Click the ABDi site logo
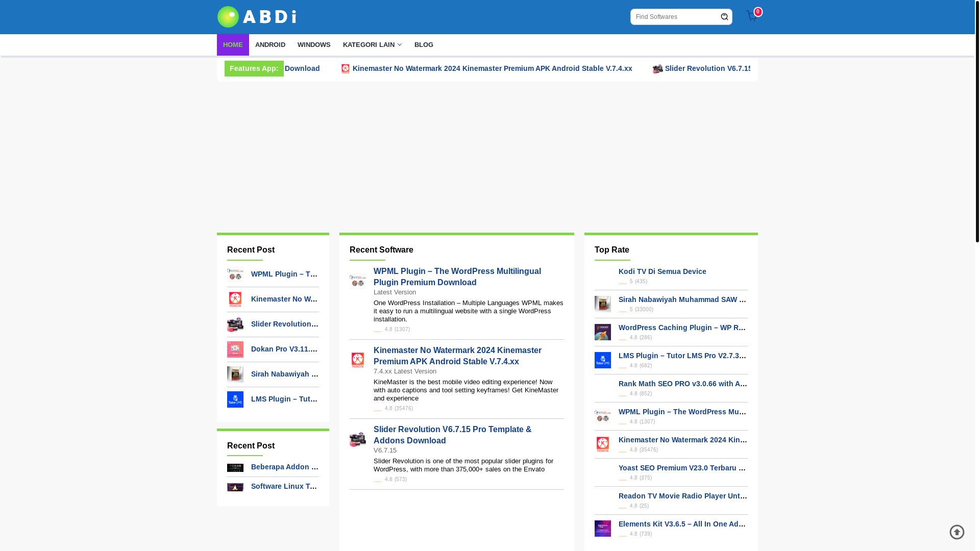 coord(257,17)
